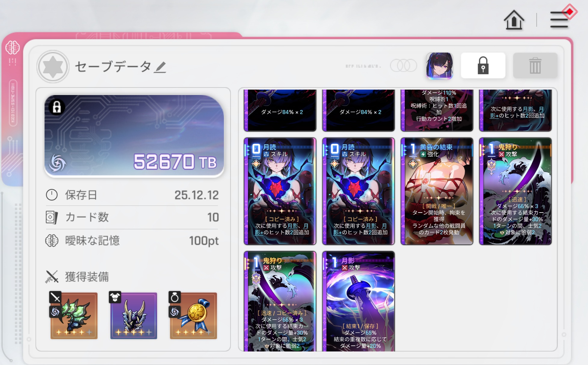Select the first 月読 skill card
The image size is (588, 365).
pos(280,191)
